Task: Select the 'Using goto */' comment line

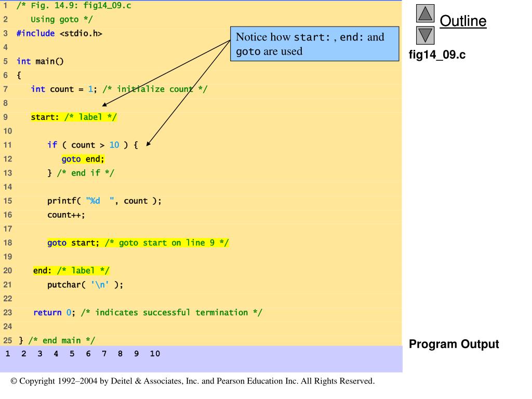Action: 61,19
